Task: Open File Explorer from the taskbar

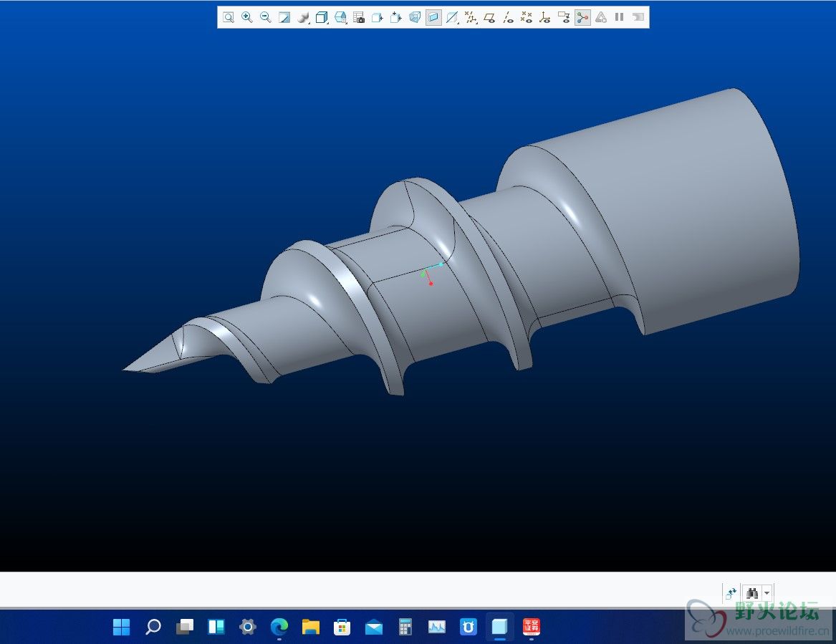Action: [310, 626]
